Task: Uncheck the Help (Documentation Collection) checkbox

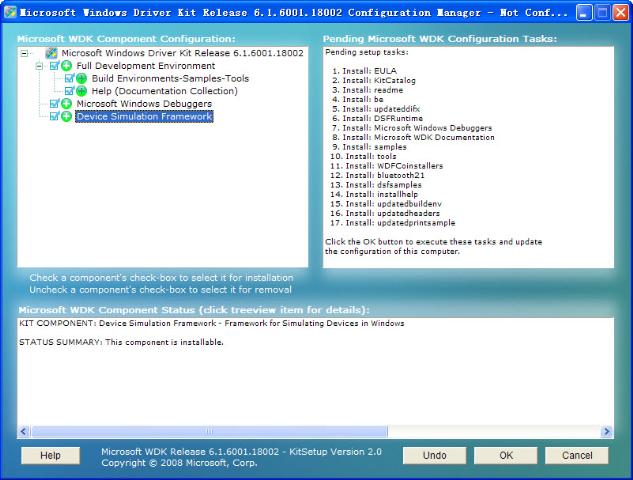Action: click(69, 91)
